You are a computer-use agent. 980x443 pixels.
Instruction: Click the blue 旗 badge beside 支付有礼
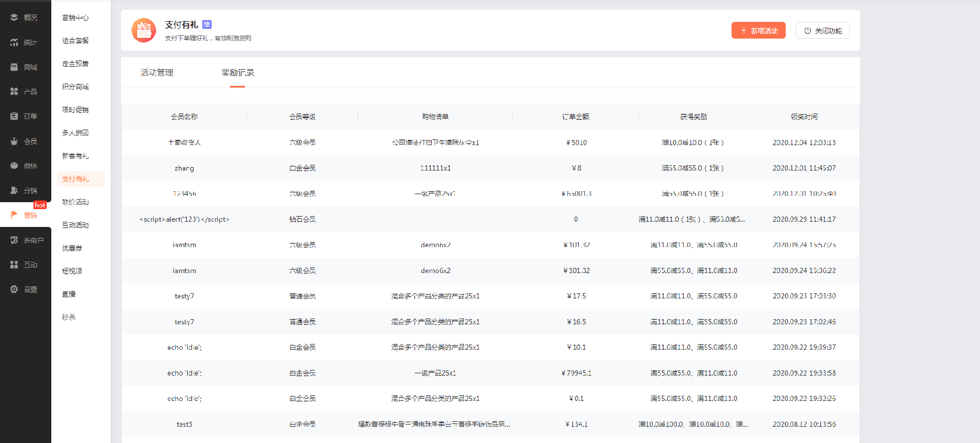click(207, 24)
